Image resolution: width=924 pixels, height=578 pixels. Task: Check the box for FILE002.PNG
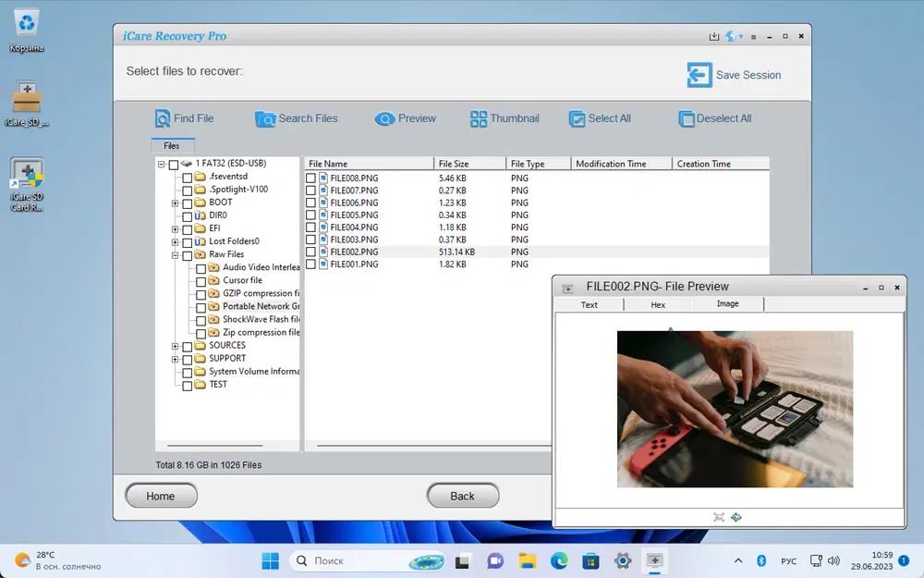[x=310, y=252]
